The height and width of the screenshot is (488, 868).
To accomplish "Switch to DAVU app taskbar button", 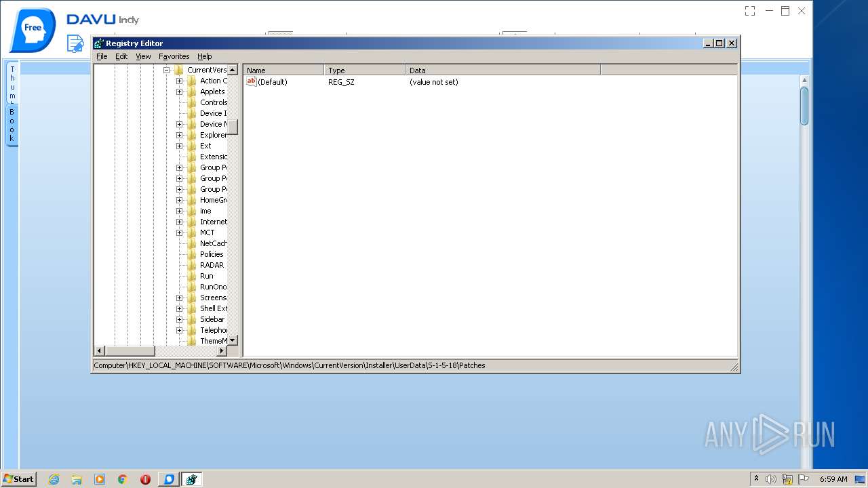I will click(169, 479).
